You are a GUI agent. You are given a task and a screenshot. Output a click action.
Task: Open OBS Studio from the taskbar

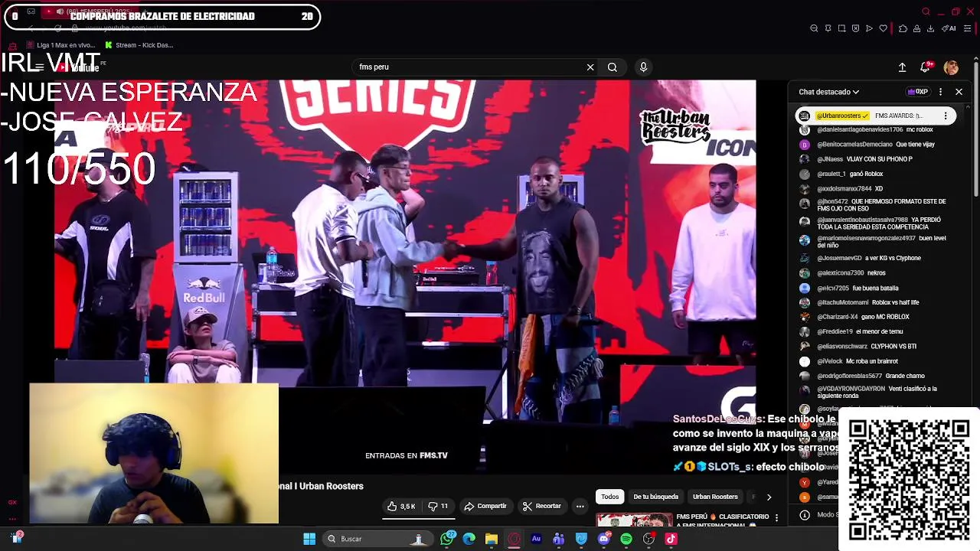tap(648, 539)
